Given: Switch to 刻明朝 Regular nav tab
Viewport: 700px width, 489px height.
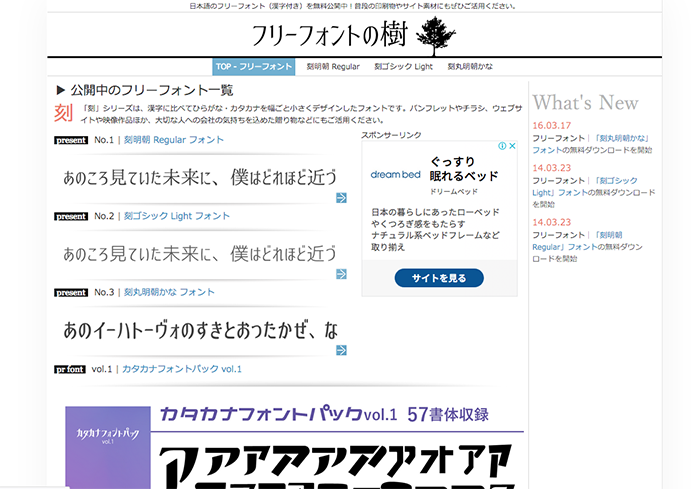Looking at the screenshot, I should click(333, 67).
